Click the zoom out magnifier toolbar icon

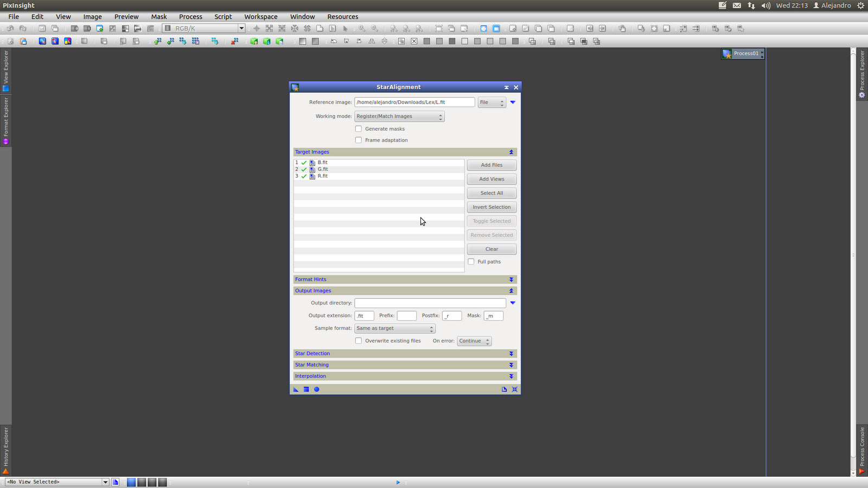point(374,28)
